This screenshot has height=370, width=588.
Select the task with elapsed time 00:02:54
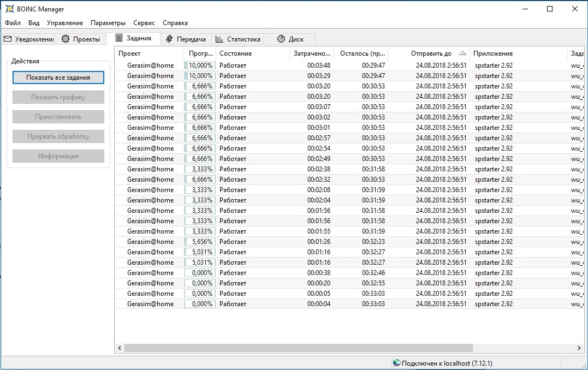coord(349,148)
